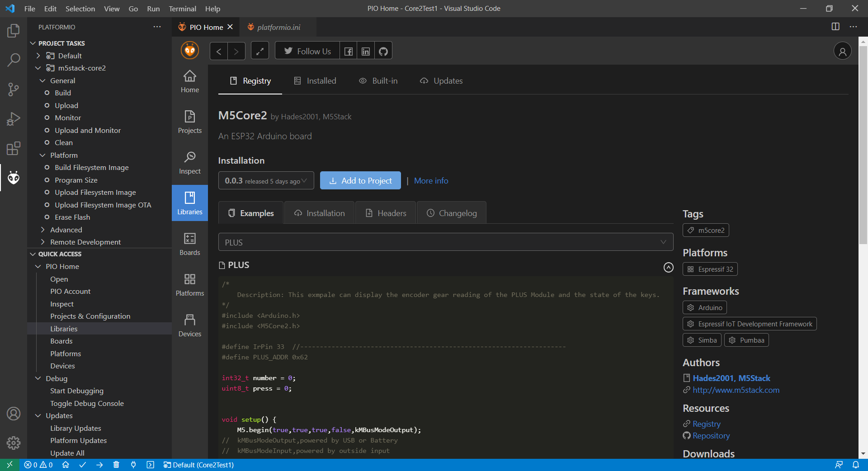Open the Projects icon in PIO sidebar

[x=189, y=122]
